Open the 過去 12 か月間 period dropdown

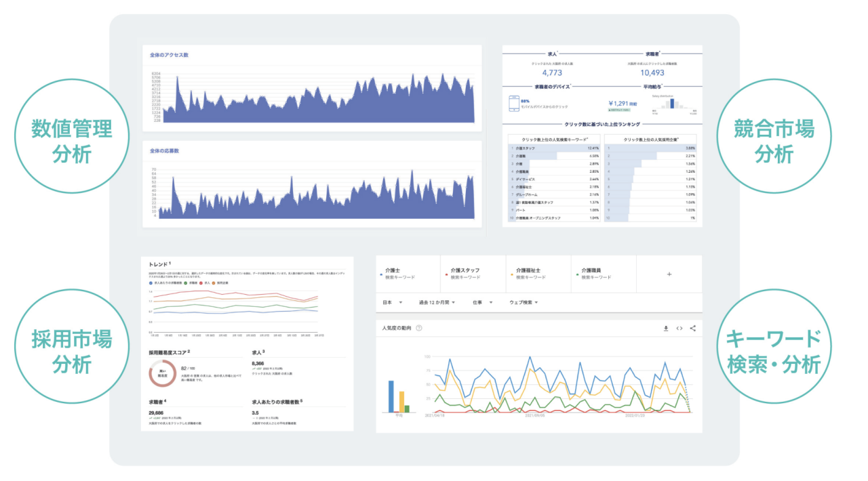[x=437, y=302]
